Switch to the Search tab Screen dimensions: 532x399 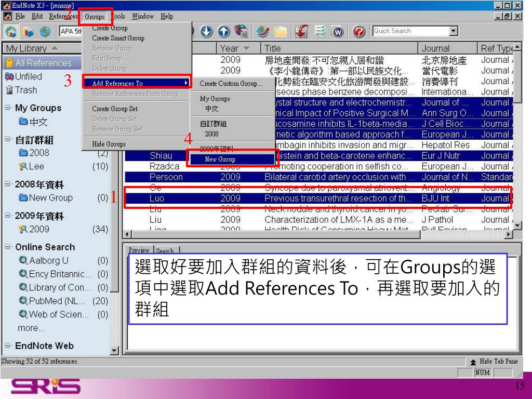point(165,250)
